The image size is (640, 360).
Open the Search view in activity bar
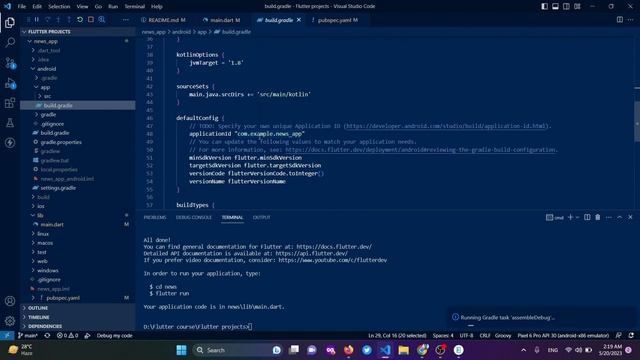pos(10,42)
